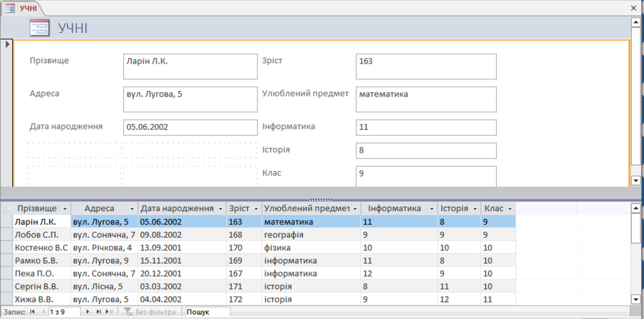Click the height cell 171

click(x=244, y=286)
